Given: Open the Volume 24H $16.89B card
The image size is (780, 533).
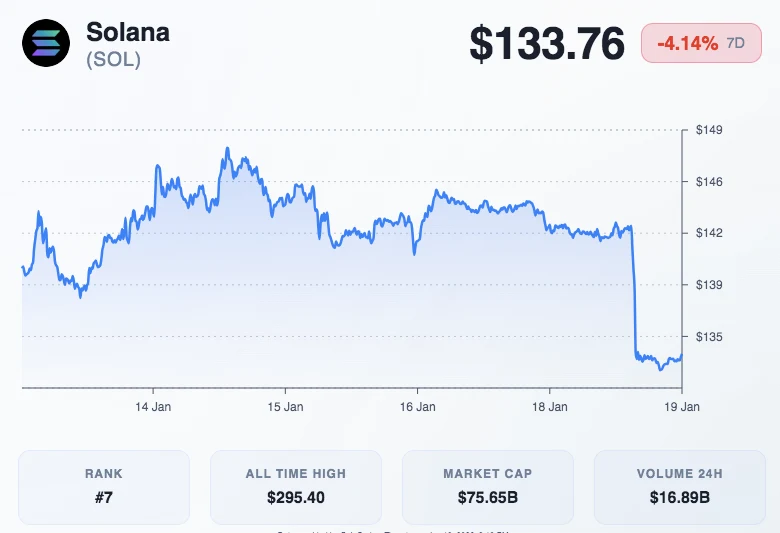Looking at the screenshot, I should tap(680, 486).
